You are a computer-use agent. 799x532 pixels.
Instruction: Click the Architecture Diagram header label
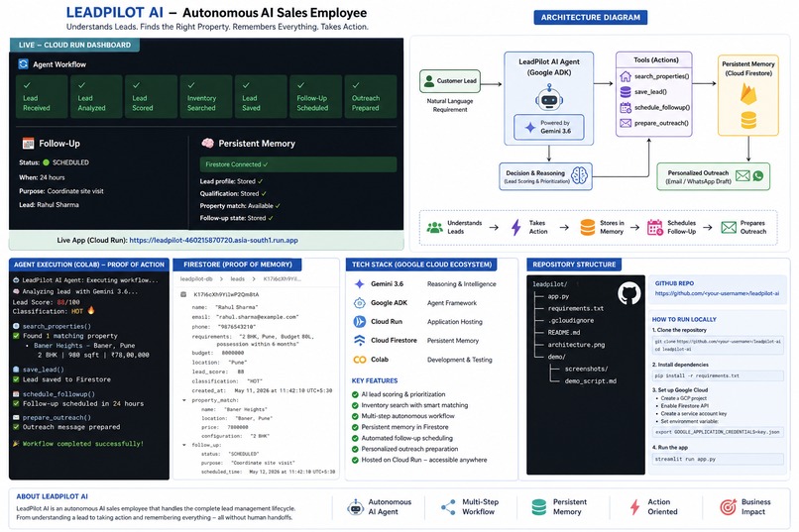[x=591, y=17]
